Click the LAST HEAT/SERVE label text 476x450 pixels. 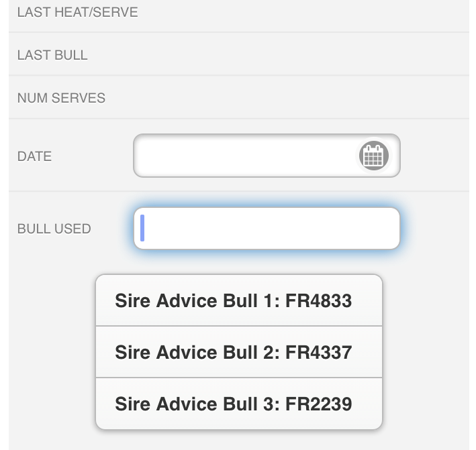[x=77, y=13]
